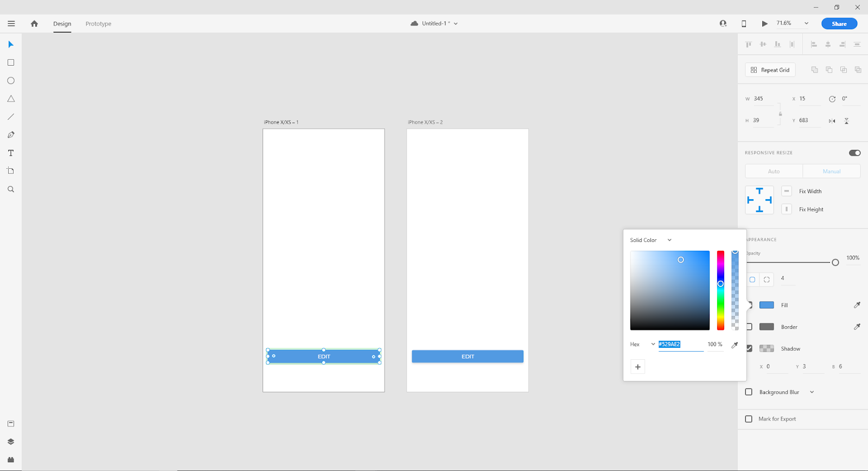Image resolution: width=868 pixels, height=471 pixels.
Task: Open the Layers panel icon
Action: 11,442
